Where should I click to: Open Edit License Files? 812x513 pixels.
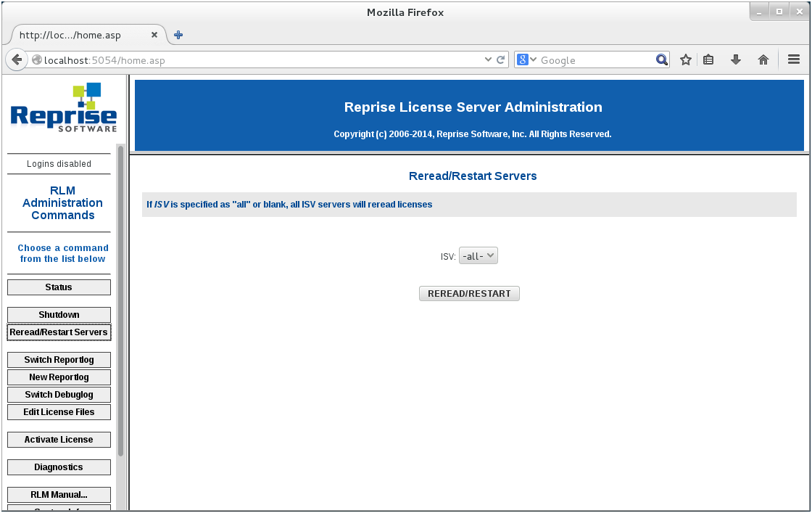[x=59, y=412]
